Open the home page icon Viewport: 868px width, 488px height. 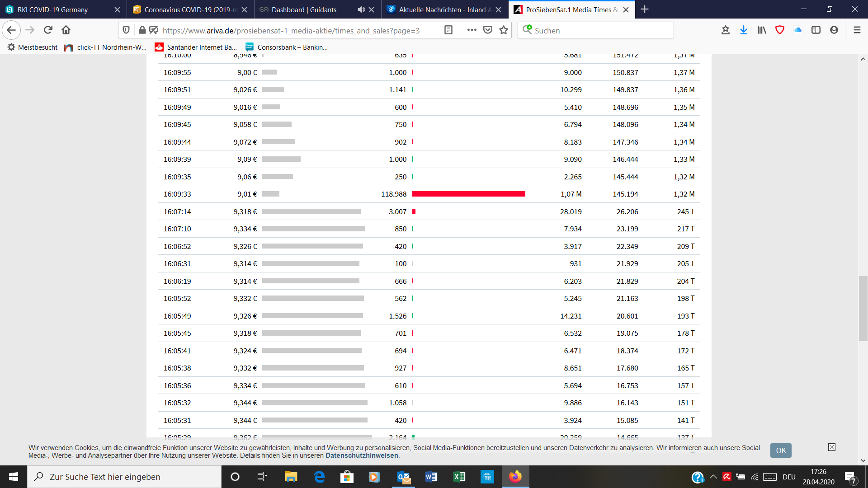(66, 30)
